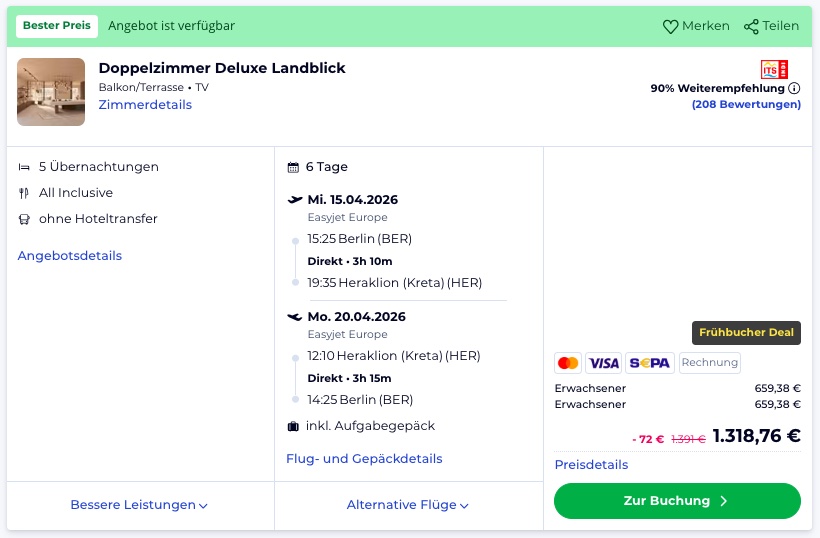
Task: Open the Zimmerdetails link
Action: pyautogui.click(x=145, y=105)
